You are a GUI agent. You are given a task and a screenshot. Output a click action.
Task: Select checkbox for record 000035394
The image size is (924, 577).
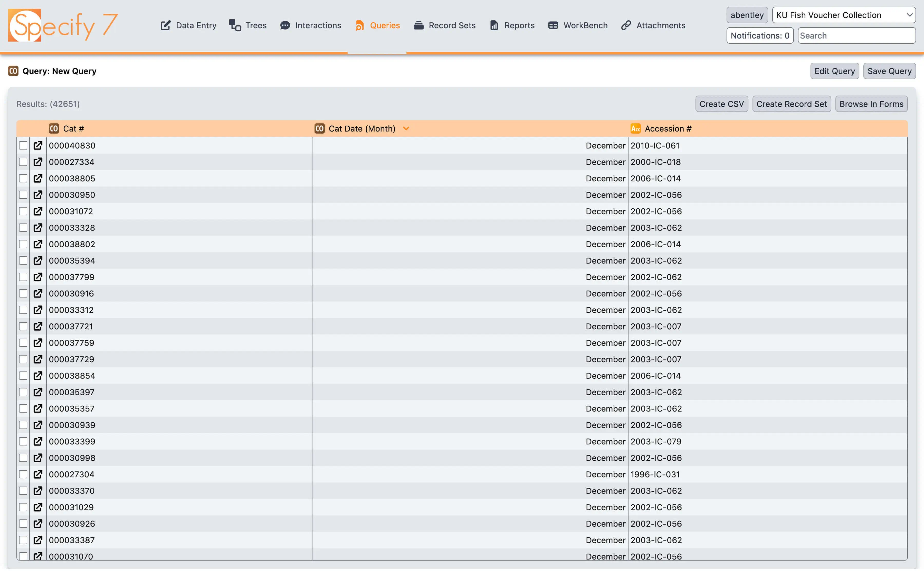click(23, 261)
